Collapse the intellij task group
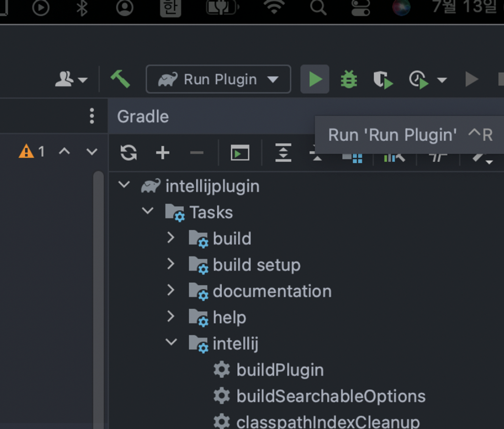504x429 pixels. coord(172,342)
